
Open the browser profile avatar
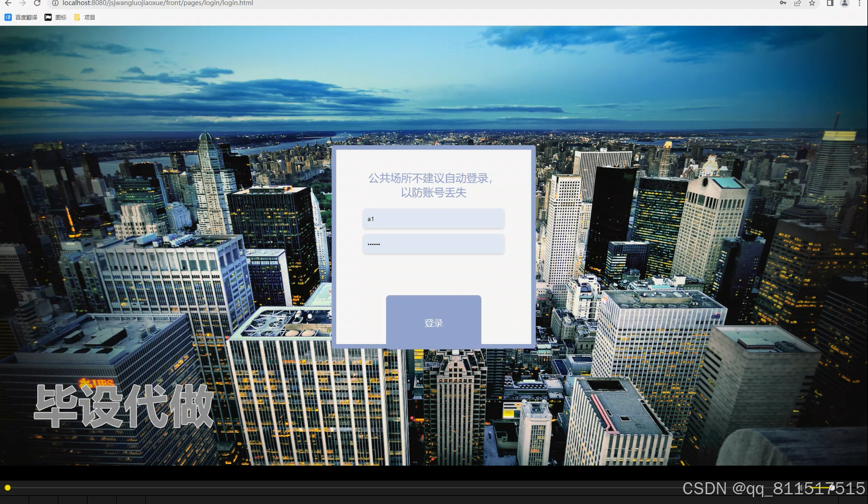tap(845, 3)
